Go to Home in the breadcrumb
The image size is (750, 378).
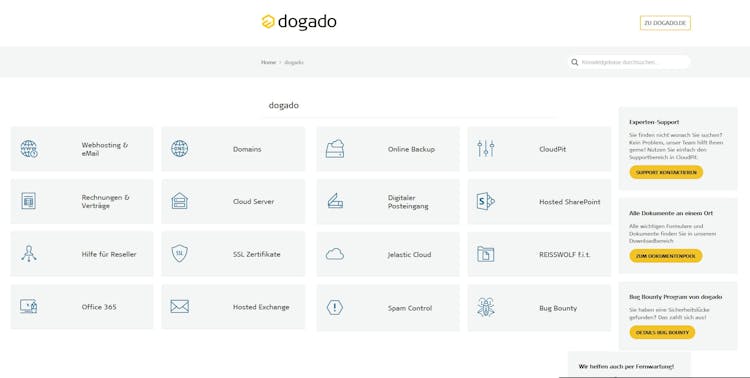(268, 62)
